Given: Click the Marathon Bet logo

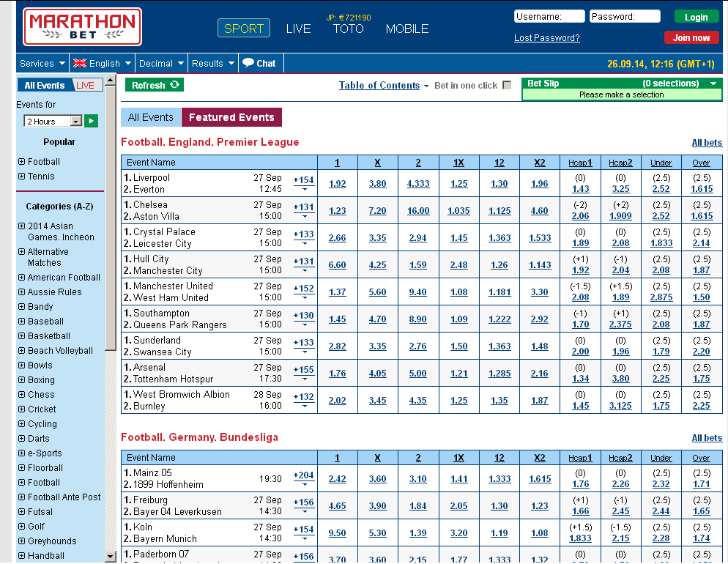Looking at the screenshot, I should [x=82, y=27].
